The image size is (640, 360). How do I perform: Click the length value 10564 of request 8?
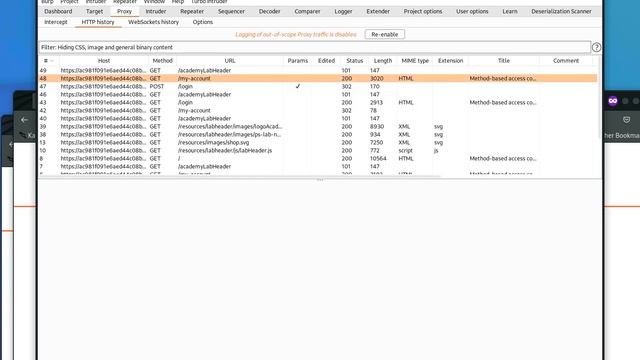378,158
